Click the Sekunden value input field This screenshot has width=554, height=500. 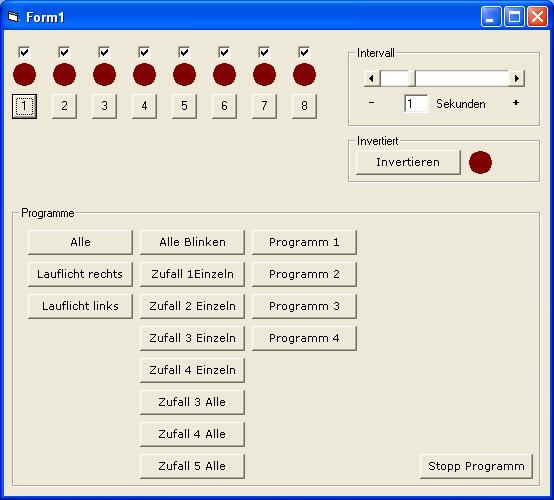pyautogui.click(x=416, y=104)
